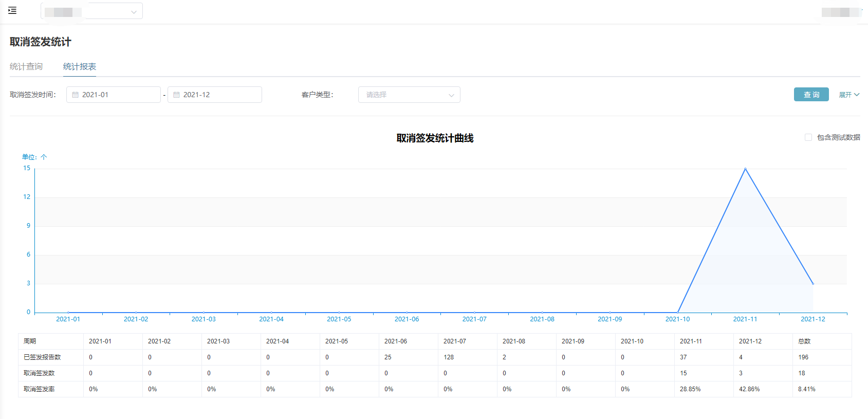The image size is (868, 419).
Task: Click calendar icon in end date field
Action: pyautogui.click(x=176, y=95)
